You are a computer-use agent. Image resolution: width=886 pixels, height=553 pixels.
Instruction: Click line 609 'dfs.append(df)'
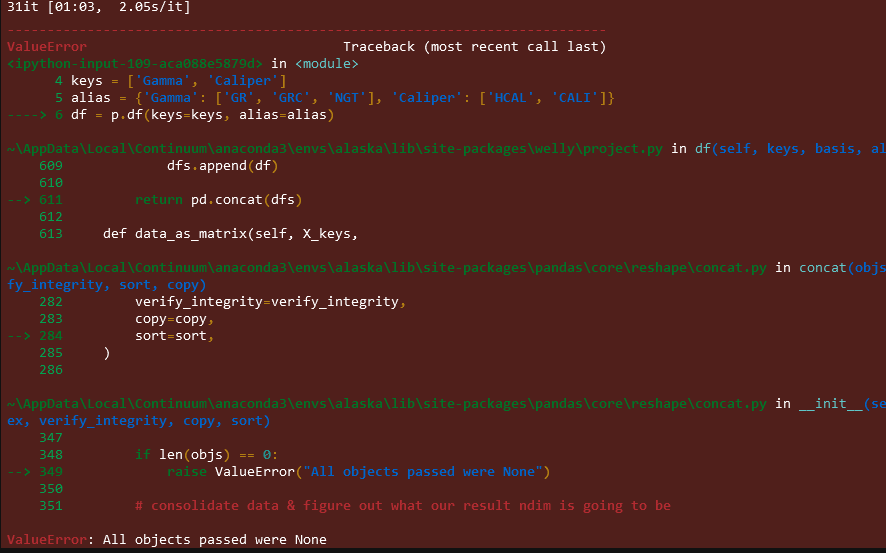point(223,166)
